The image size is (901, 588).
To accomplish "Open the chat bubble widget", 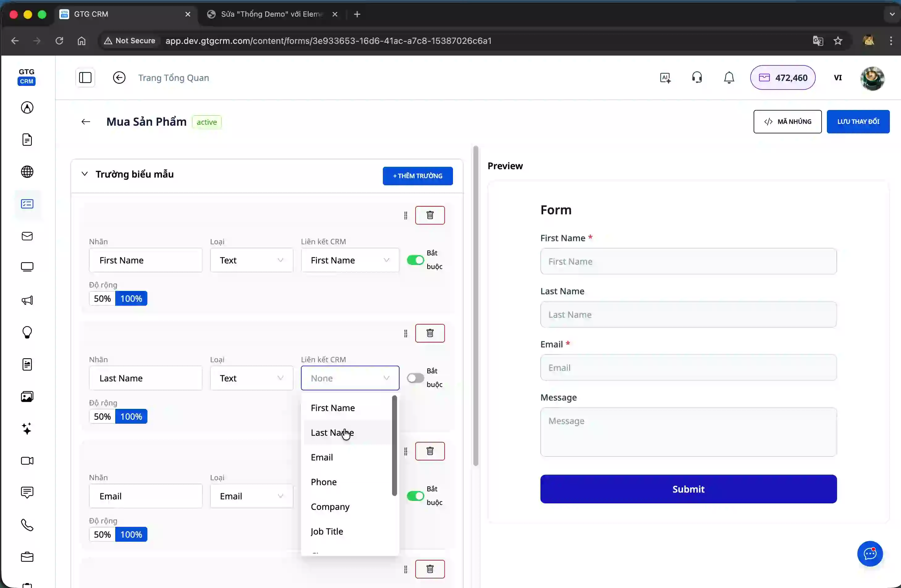I will [x=869, y=554].
